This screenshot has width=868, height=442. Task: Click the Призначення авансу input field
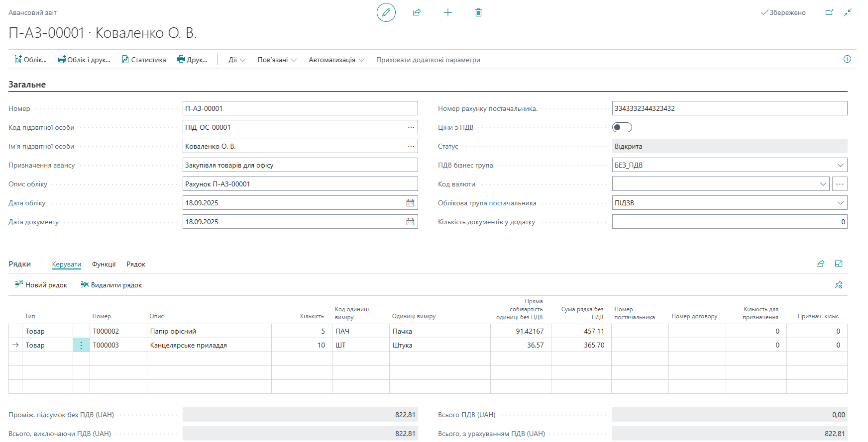300,165
